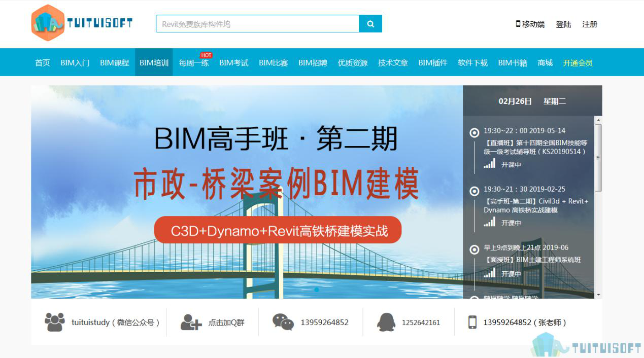Click the 19:30~22:00 2019-05-14 time text

point(524,130)
